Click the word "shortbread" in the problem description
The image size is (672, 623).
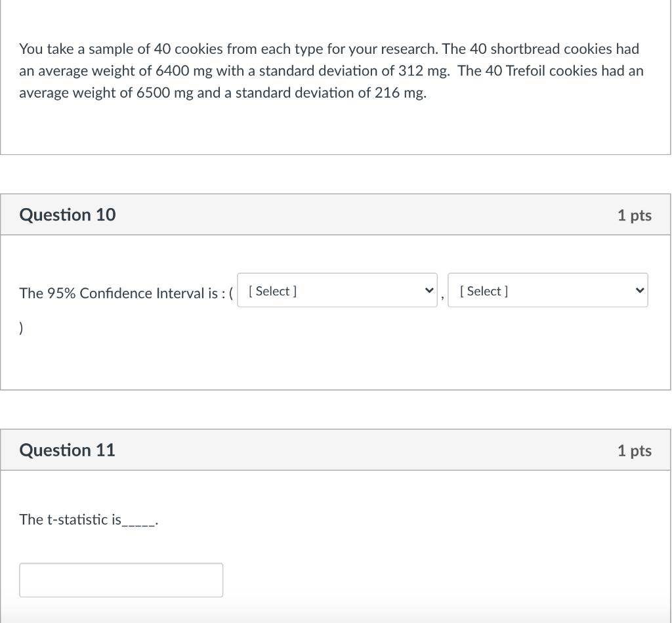point(522,49)
